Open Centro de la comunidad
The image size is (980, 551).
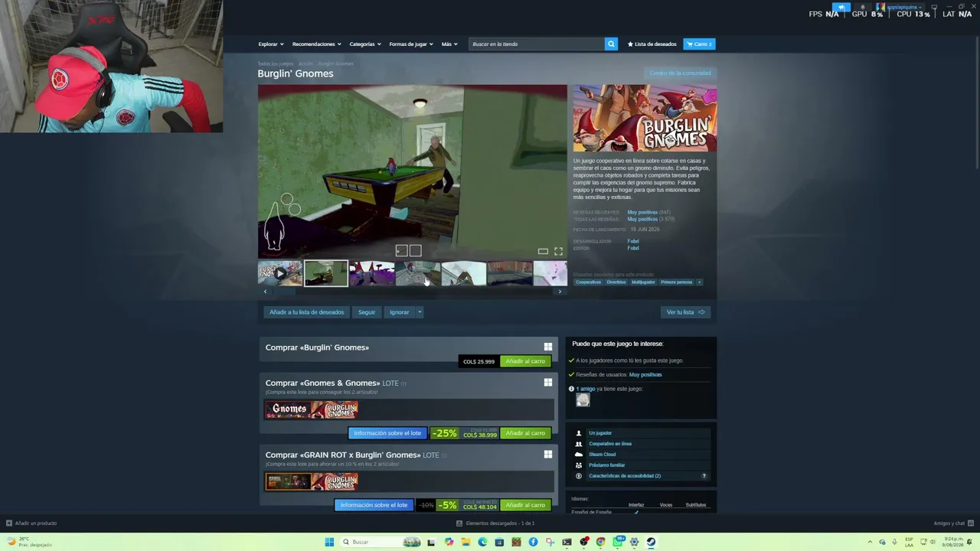[680, 73]
